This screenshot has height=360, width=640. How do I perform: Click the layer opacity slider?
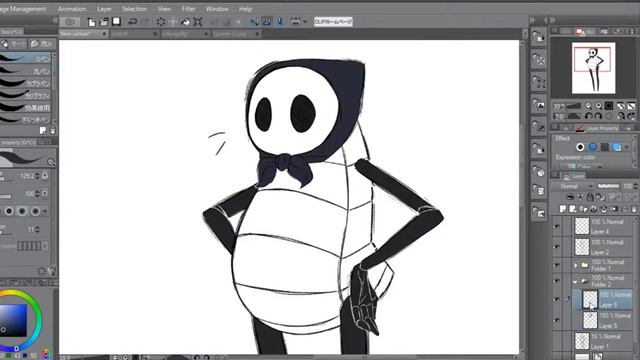pos(608,186)
